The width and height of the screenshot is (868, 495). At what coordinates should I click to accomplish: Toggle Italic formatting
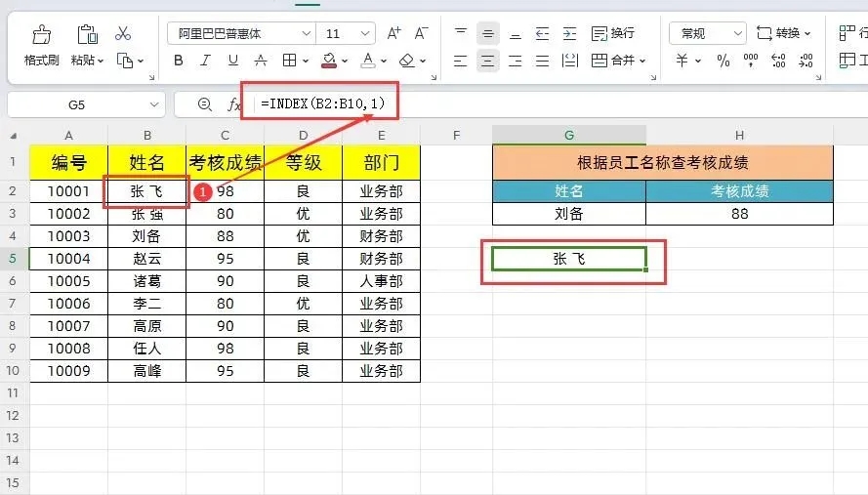(x=205, y=61)
